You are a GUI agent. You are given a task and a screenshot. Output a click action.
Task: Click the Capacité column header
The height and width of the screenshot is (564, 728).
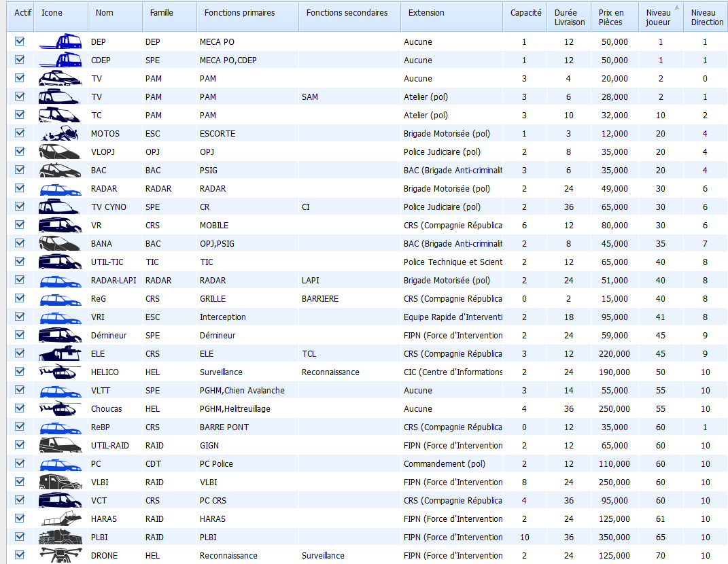click(x=525, y=17)
